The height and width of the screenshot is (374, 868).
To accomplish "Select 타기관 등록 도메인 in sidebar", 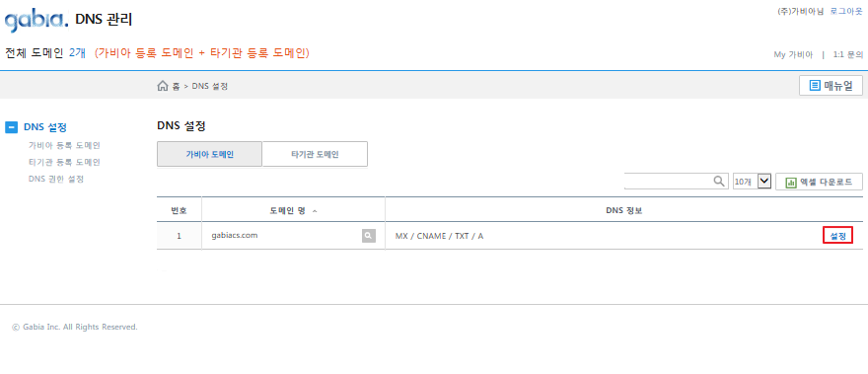I will pos(64,163).
